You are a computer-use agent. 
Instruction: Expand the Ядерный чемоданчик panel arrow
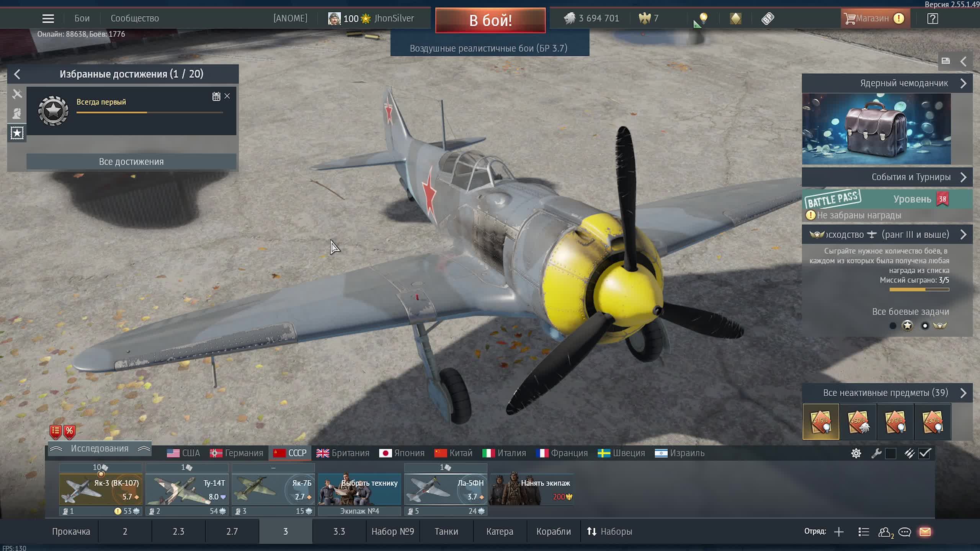click(x=963, y=83)
